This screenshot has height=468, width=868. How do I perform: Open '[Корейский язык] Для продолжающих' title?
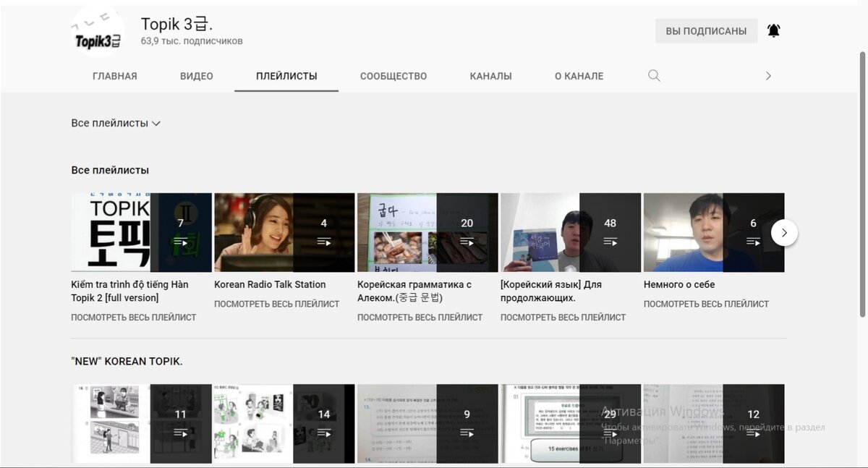coord(551,291)
